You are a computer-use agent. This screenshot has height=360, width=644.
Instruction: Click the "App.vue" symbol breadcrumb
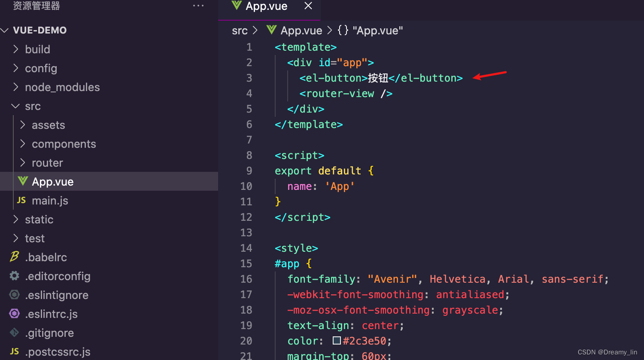point(378,31)
